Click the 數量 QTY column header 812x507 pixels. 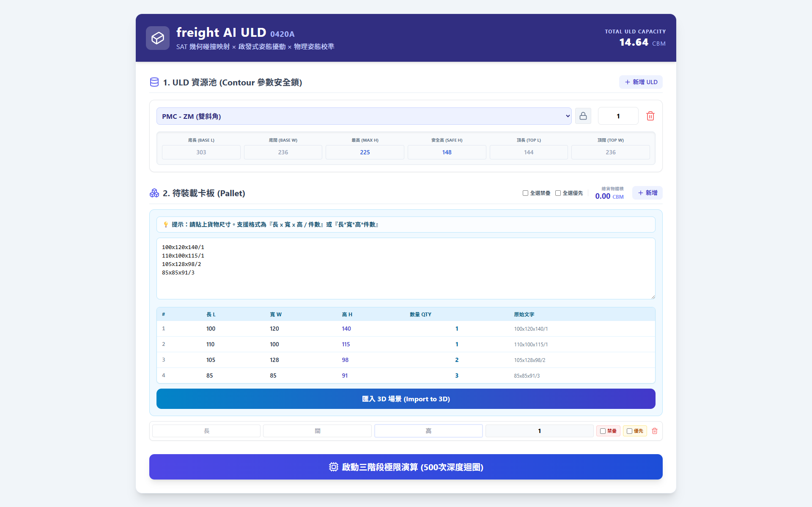[420, 314]
